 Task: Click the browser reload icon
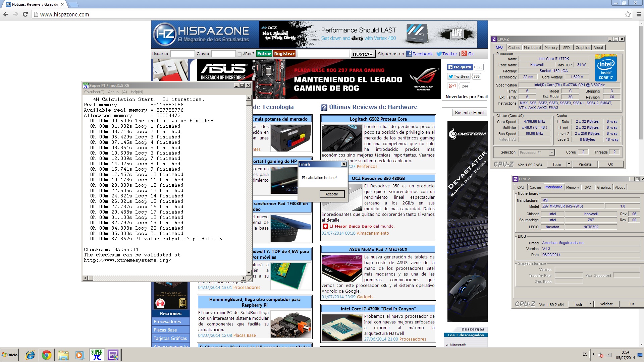pyautogui.click(x=25, y=14)
